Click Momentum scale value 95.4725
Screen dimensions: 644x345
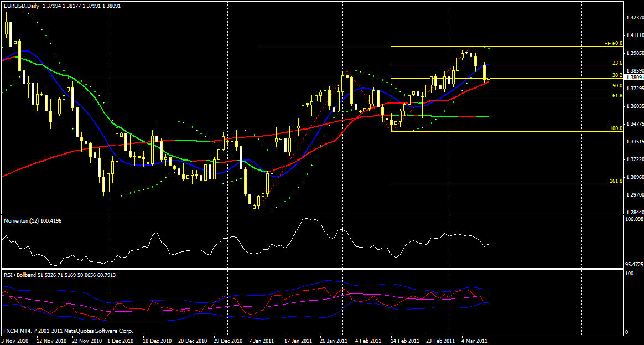click(x=635, y=265)
